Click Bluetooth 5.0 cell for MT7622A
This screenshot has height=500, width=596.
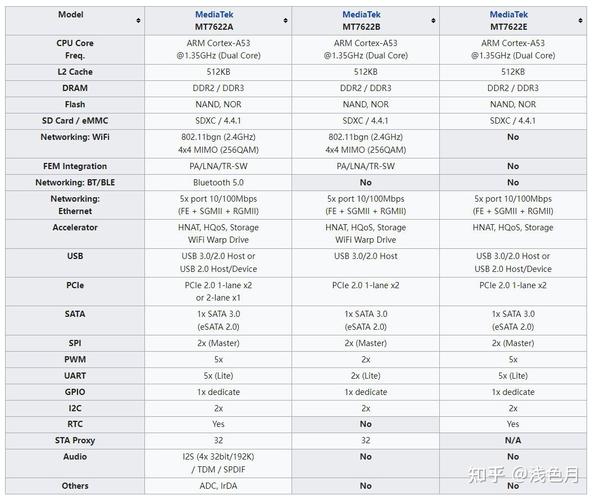218,183
